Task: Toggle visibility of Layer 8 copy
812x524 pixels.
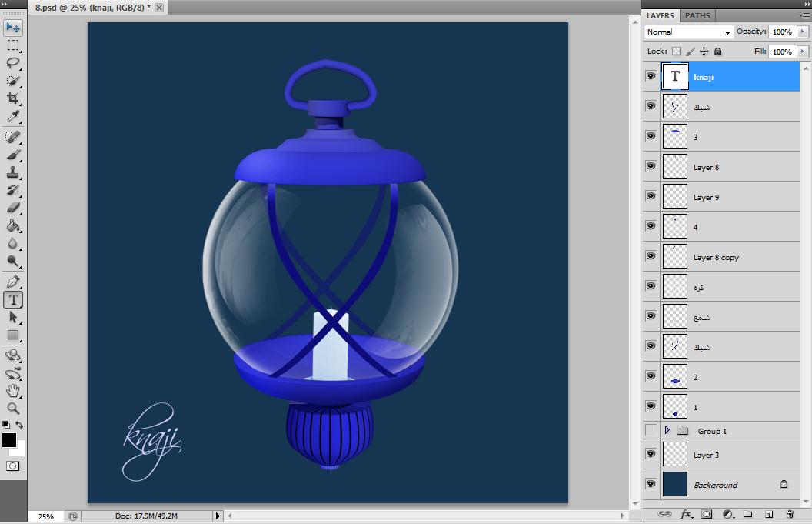Action: [x=651, y=257]
